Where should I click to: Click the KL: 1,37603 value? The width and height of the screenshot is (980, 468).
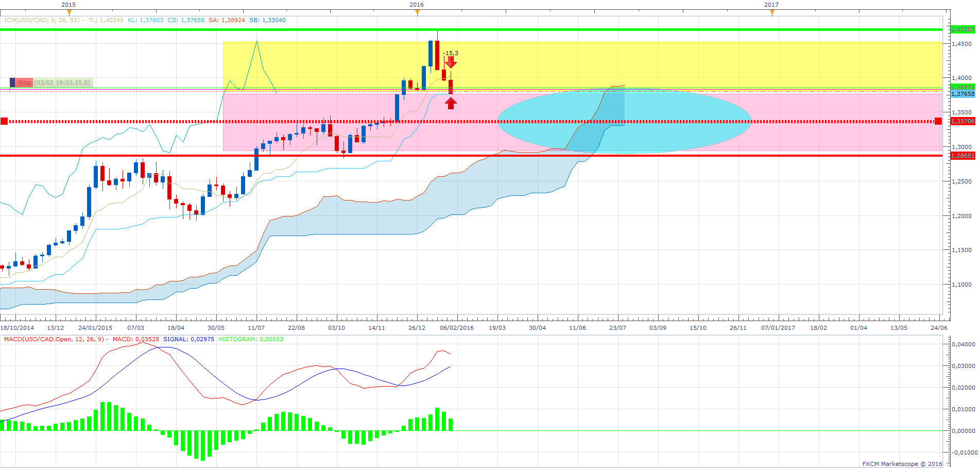tap(146, 20)
